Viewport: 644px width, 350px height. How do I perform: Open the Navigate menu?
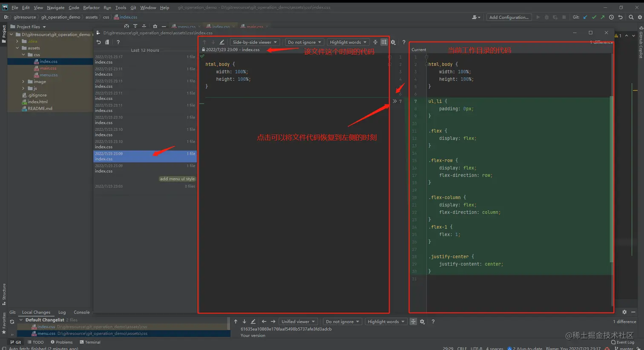(55, 8)
